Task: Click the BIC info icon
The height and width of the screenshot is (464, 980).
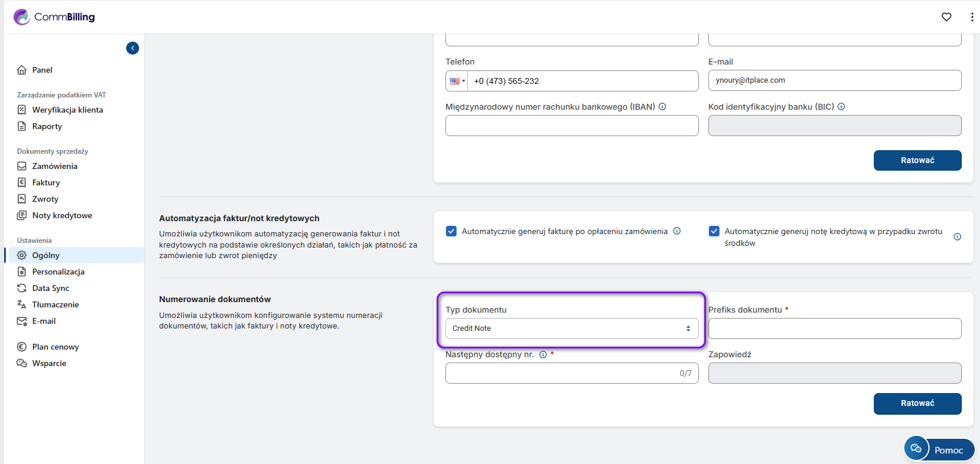Action: click(841, 107)
